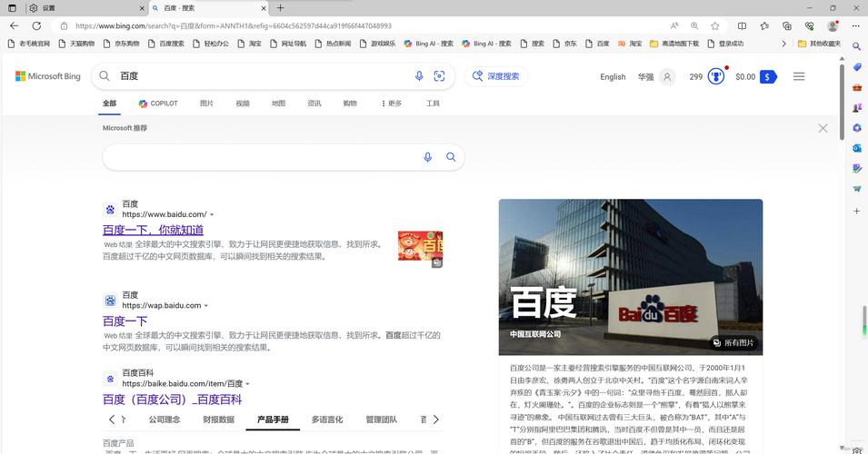The height and width of the screenshot is (454, 868).
Task: Click the 所有图片 button on Baidu photo
Action: [x=734, y=343]
